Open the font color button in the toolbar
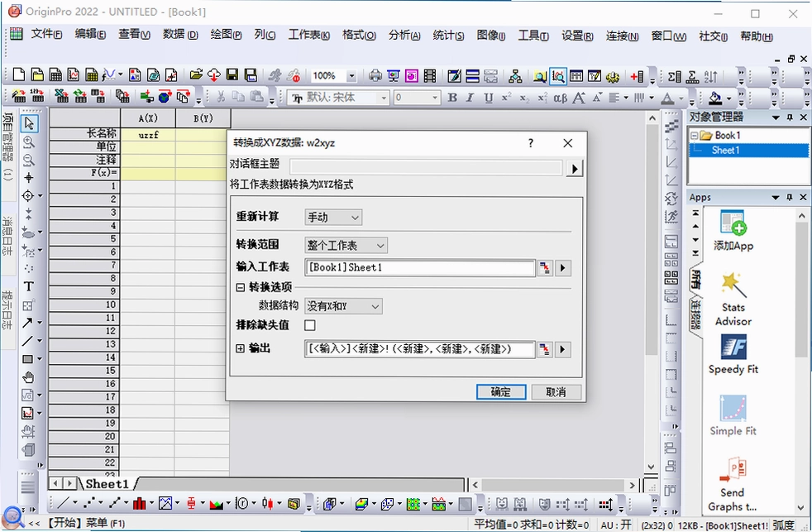This screenshot has width=812, height=532. [667, 98]
